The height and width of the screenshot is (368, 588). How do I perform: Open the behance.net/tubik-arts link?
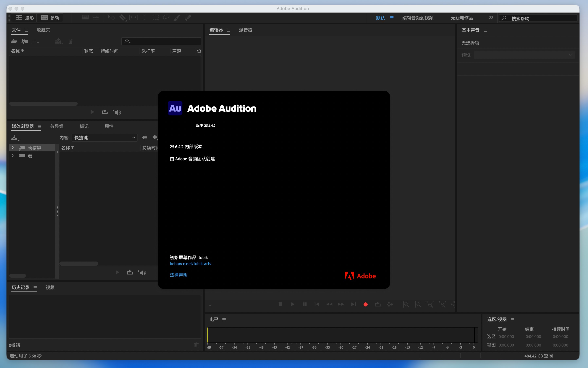click(x=190, y=264)
